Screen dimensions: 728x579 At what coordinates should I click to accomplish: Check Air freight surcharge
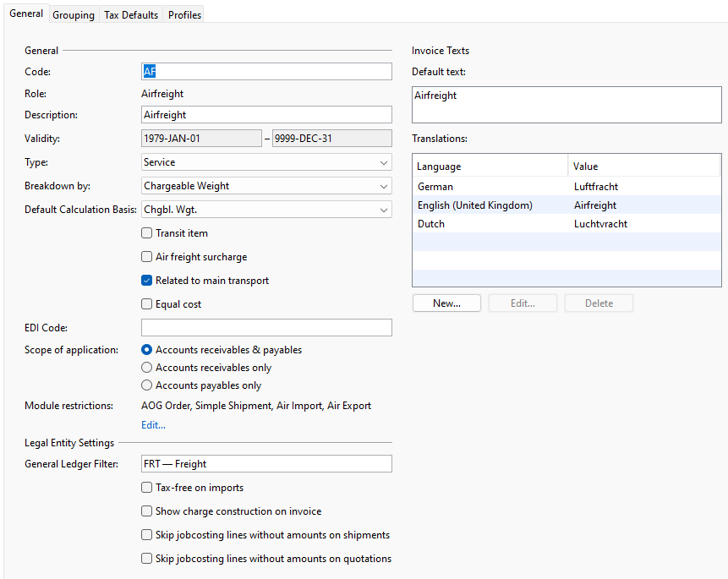(146, 256)
